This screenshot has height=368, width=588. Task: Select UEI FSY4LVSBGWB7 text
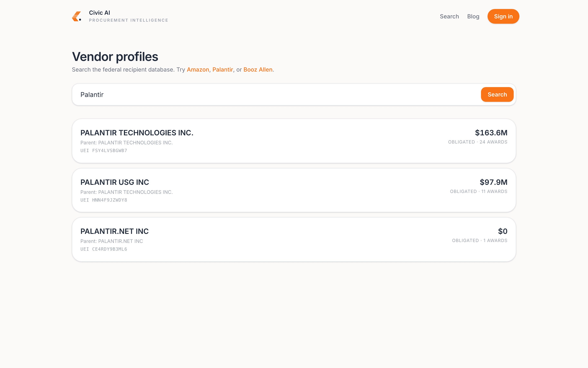pyautogui.click(x=104, y=150)
